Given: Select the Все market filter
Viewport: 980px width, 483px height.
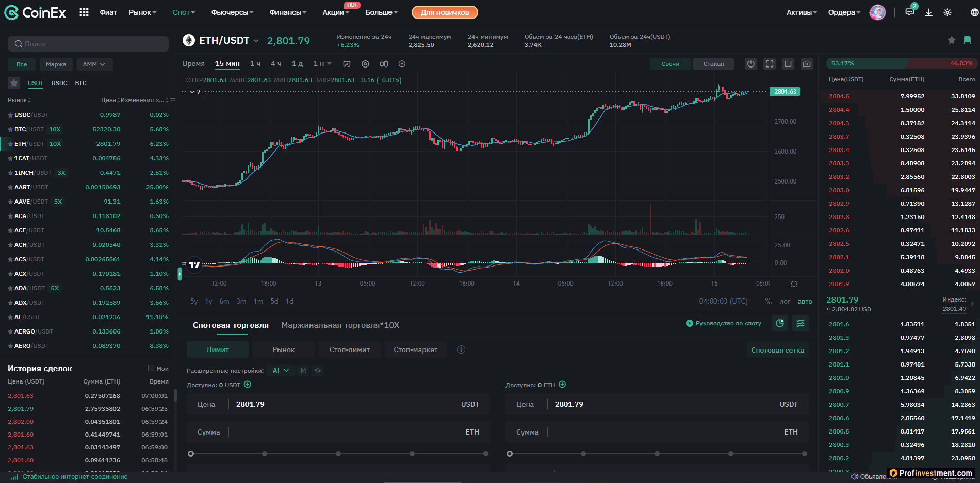Looking at the screenshot, I should [22, 64].
